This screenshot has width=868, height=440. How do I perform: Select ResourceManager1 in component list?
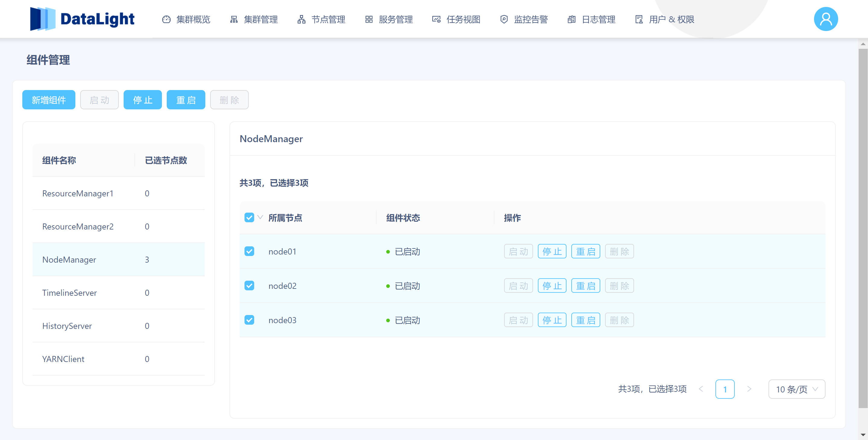tap(118, 193)
